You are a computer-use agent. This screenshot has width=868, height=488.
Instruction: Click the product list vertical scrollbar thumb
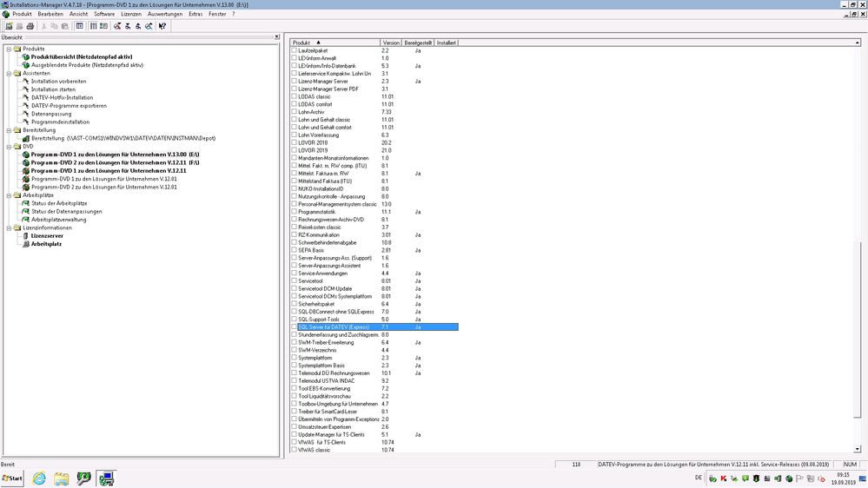857,328
